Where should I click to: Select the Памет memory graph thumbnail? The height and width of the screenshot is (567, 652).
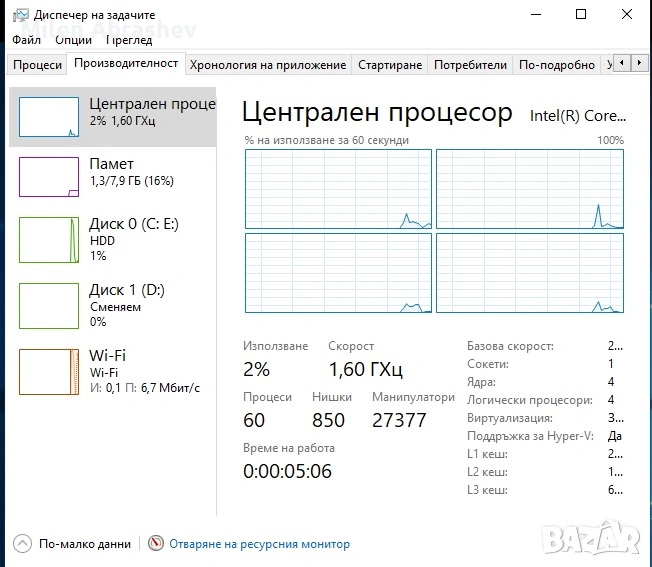point(49,176)
